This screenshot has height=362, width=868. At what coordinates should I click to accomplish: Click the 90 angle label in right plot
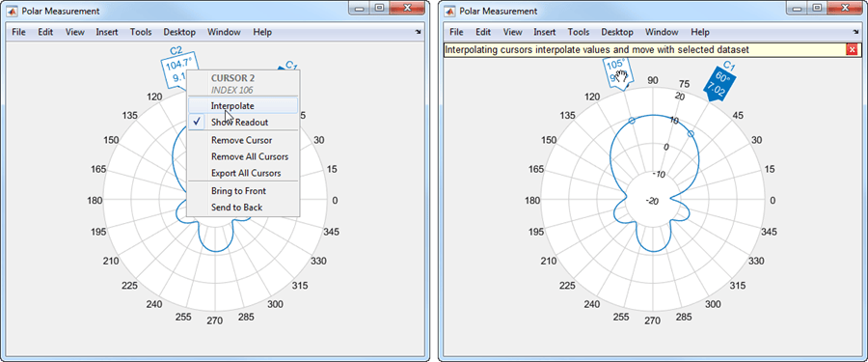[x=653, y=81]
